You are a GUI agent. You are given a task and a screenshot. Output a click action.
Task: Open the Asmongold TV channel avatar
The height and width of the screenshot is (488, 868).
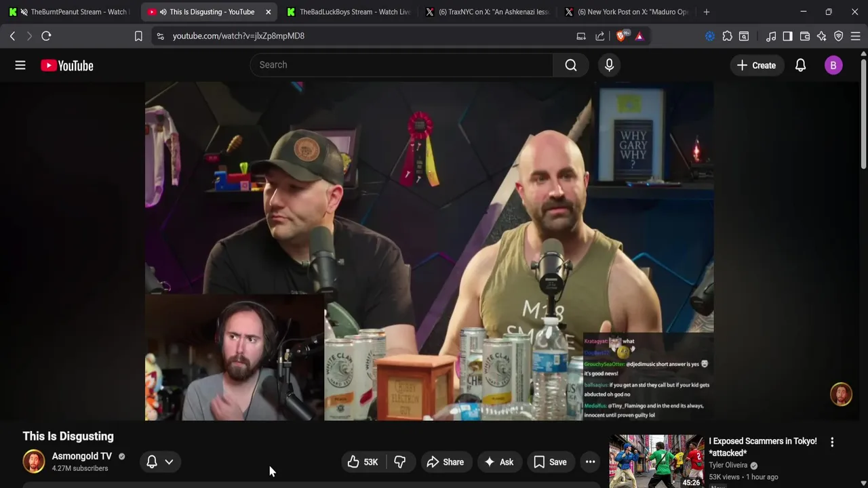click(x=34, y=461)
